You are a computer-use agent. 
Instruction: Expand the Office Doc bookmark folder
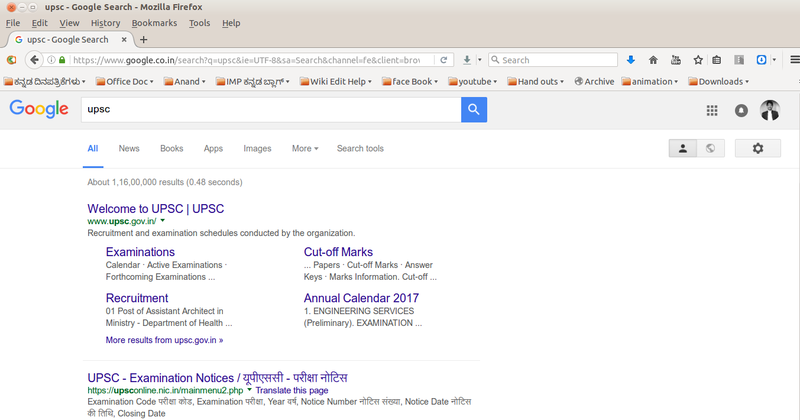click(124, 81)
